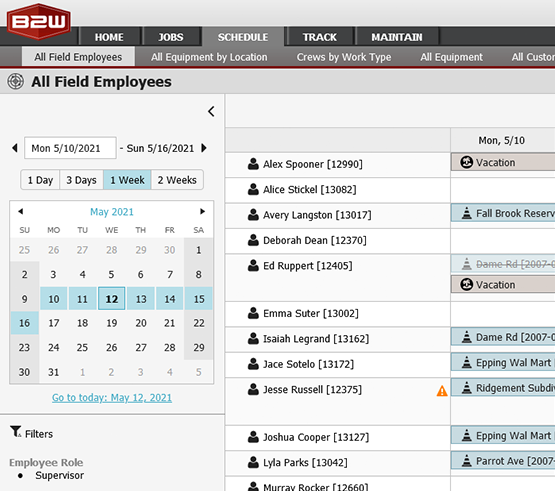This screenshot has height=491, width=555.
Task: Click the vacation globe icon for Alex Spooner
Action: (467, 162)
